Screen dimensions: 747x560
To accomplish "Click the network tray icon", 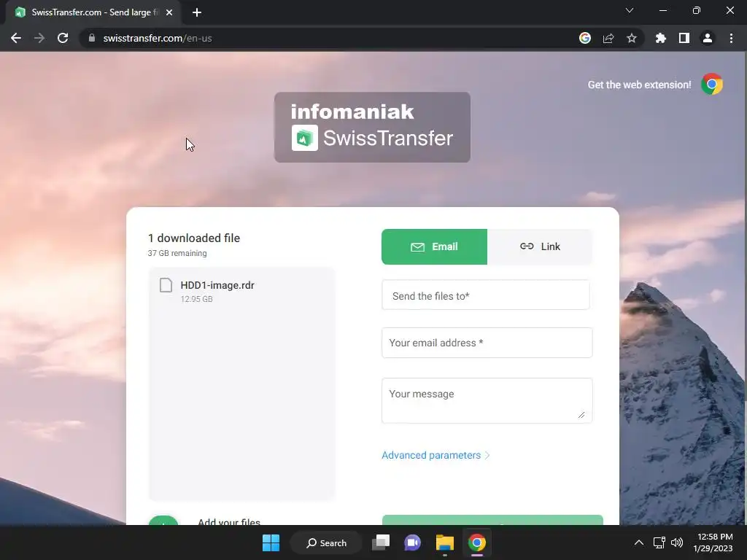I will tap(659, 542).
